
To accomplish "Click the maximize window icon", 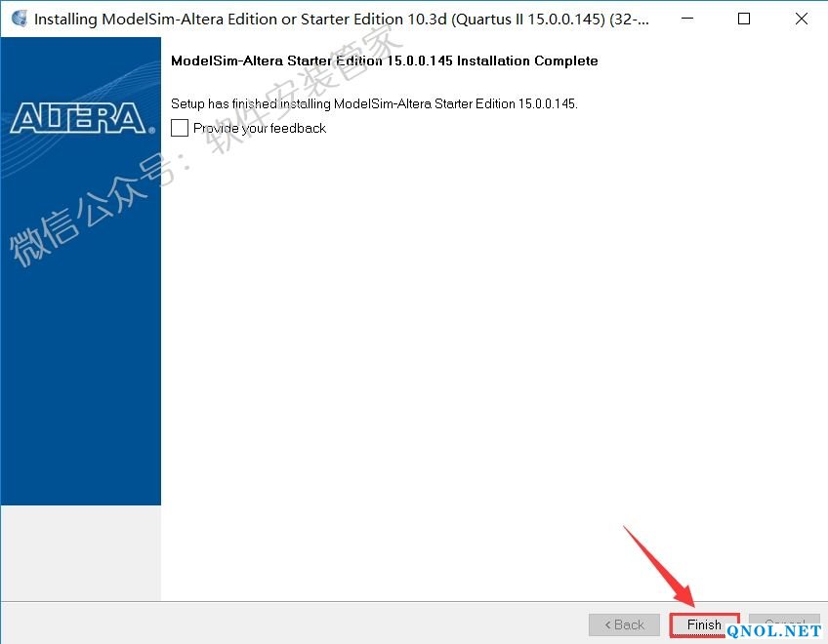I will (x=743, y=18).
